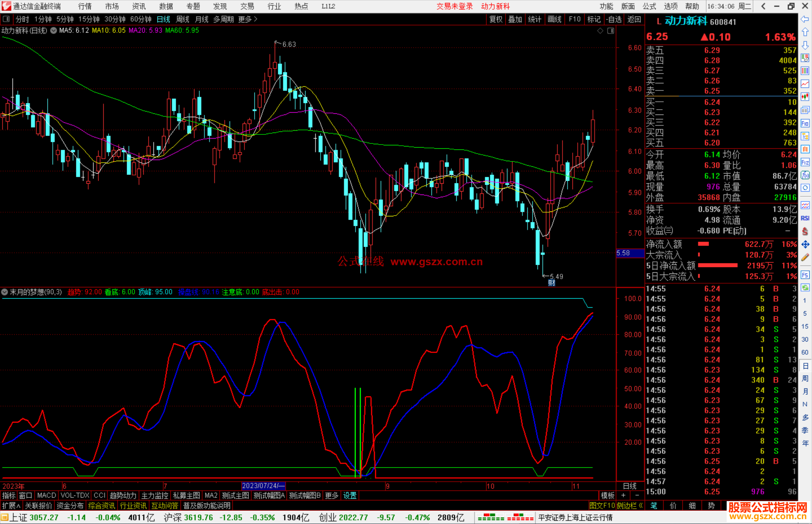Click the 复权 button

coord(496,19)
